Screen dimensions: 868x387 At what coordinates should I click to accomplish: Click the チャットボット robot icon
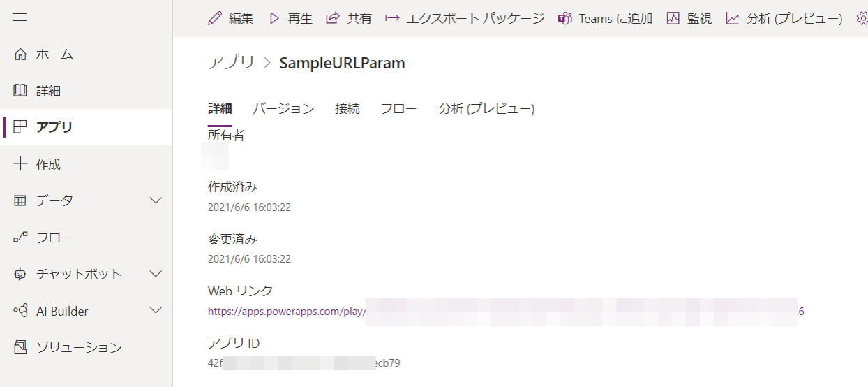(x=20, y=274)
